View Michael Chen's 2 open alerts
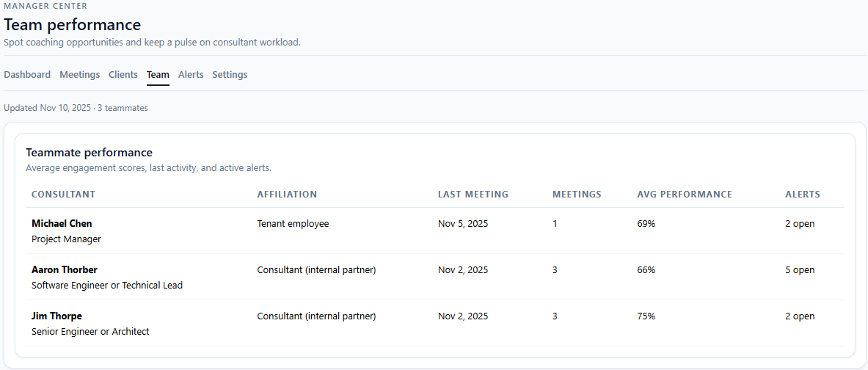This screenshot has height=370, width=868. pyautogui.click(x=800, y=224)
